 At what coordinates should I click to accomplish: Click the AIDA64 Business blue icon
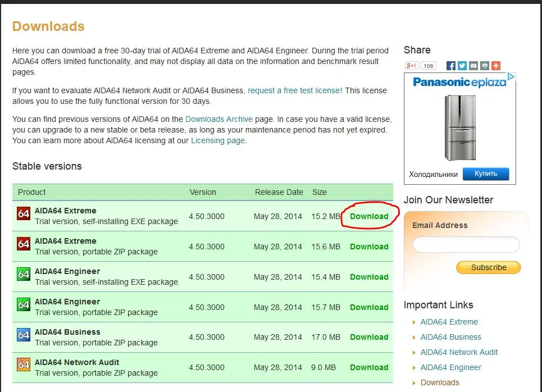click(x=24, y=335)
